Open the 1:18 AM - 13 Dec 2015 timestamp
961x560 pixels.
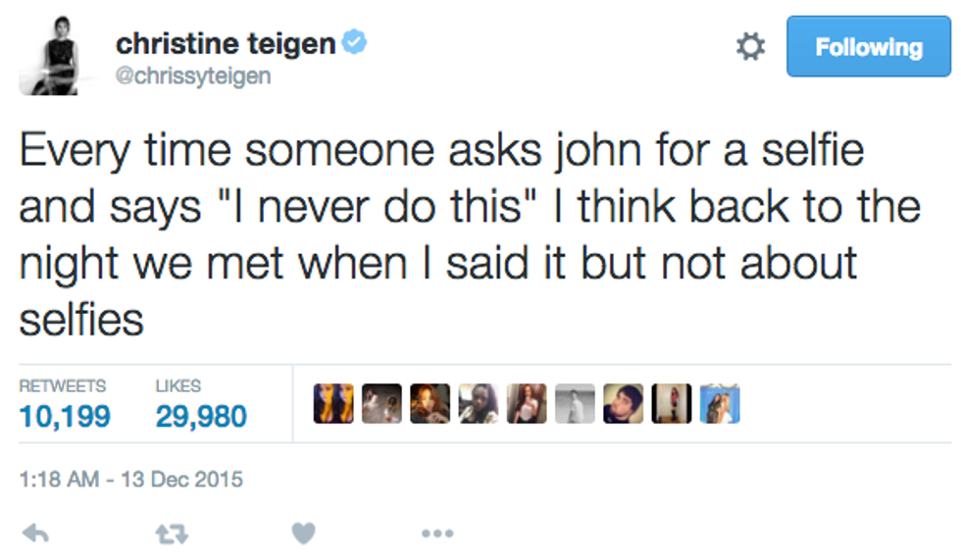pos(130,480)
